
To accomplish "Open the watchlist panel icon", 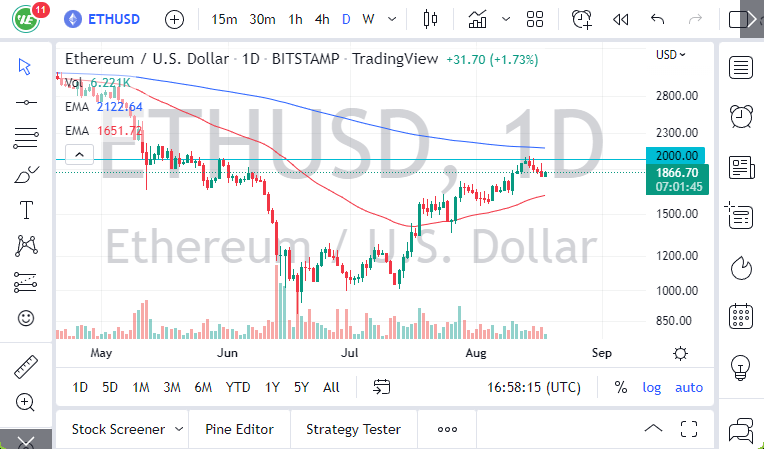I will point(741,68).
